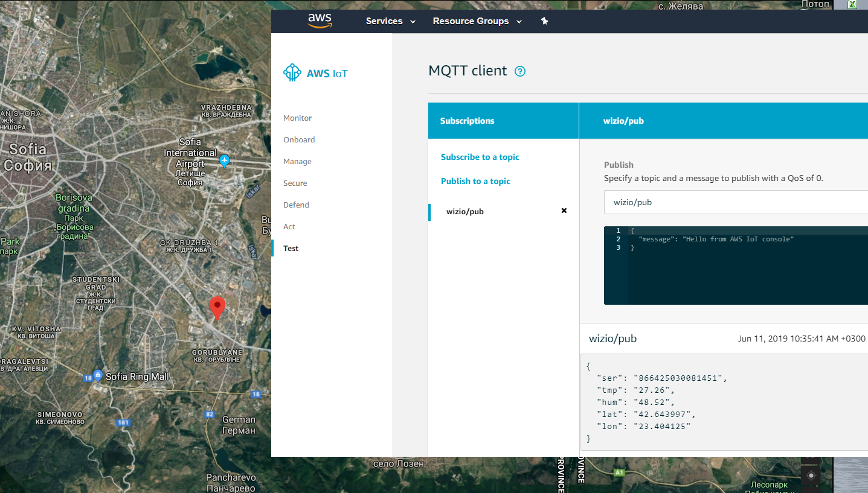Image resolution: width=868 pixels, height=493 pixels.
Task: Click inside the message code editor
Action: click(736, 266)
